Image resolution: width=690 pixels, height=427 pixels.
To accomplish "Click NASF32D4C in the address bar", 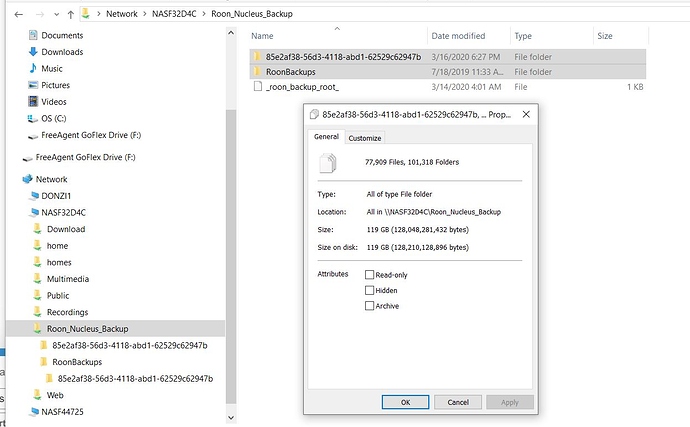I will (x=174, y=14).
